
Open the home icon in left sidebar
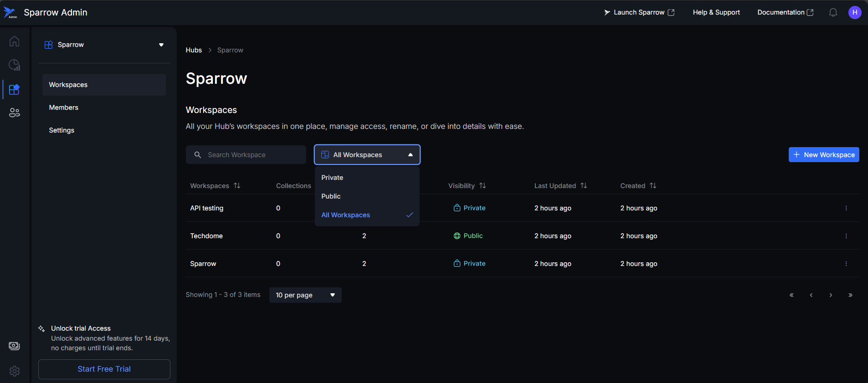pyautogui.click(x=14, y=41)
